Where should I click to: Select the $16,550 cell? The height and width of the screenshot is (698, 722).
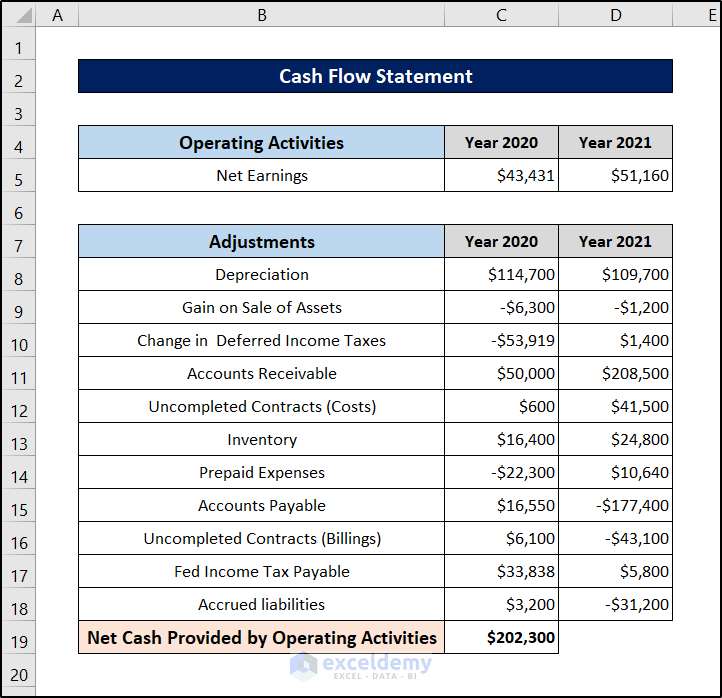[501, 506]
